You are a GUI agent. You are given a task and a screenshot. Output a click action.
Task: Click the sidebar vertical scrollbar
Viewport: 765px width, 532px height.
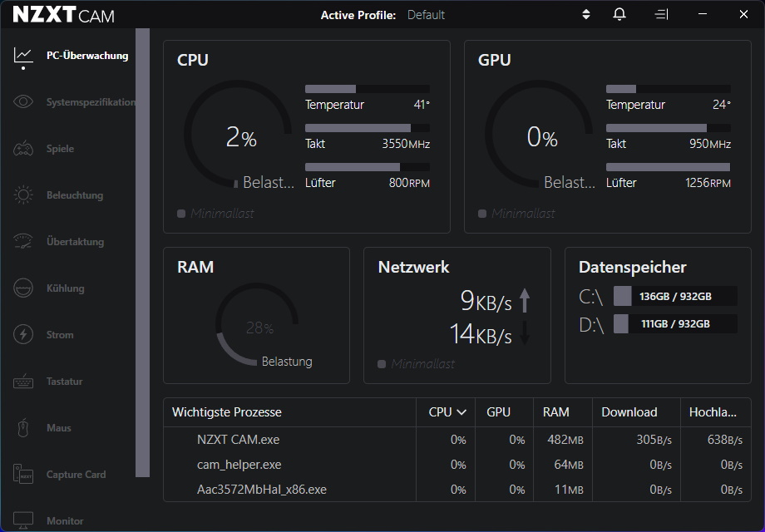tap(142, 253)
